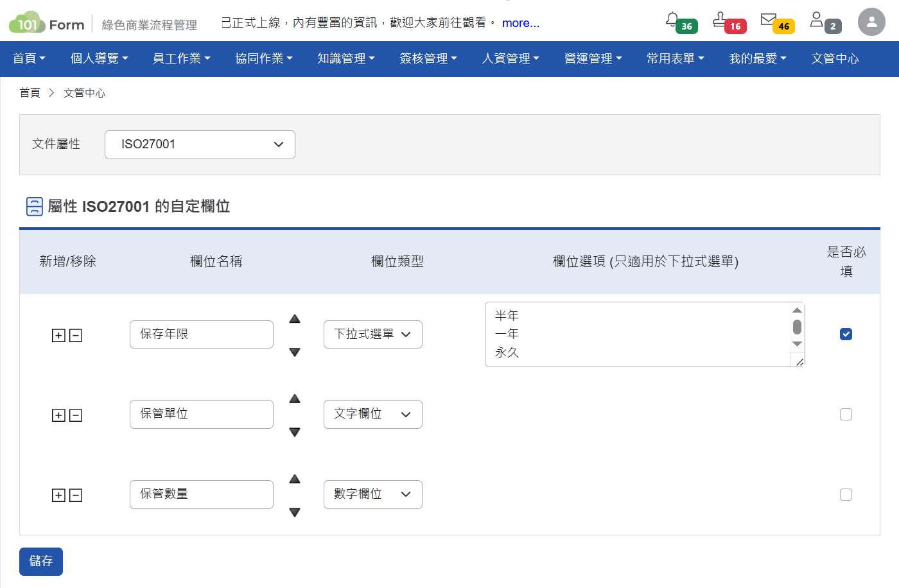Open the notifications bell icon
Image resolution: width=899 pixels, height=588 pixels.
(672, 20)
